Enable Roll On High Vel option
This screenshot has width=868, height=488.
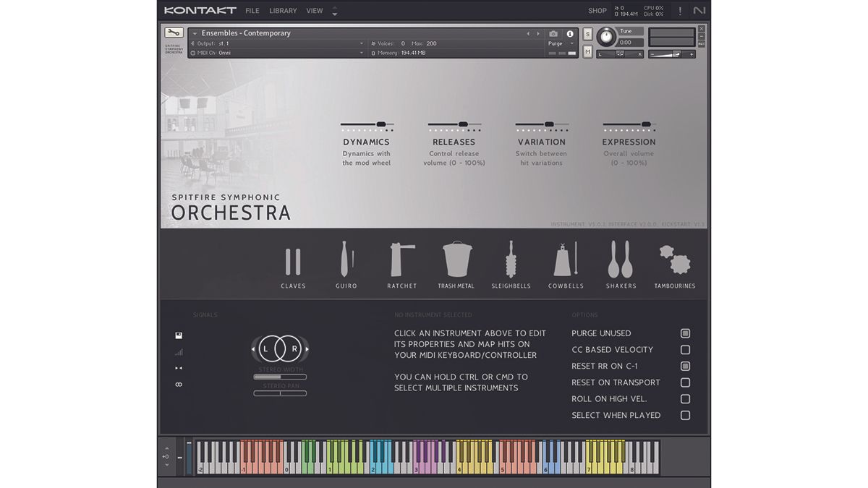pyautogui.click(x=685, y=398)
